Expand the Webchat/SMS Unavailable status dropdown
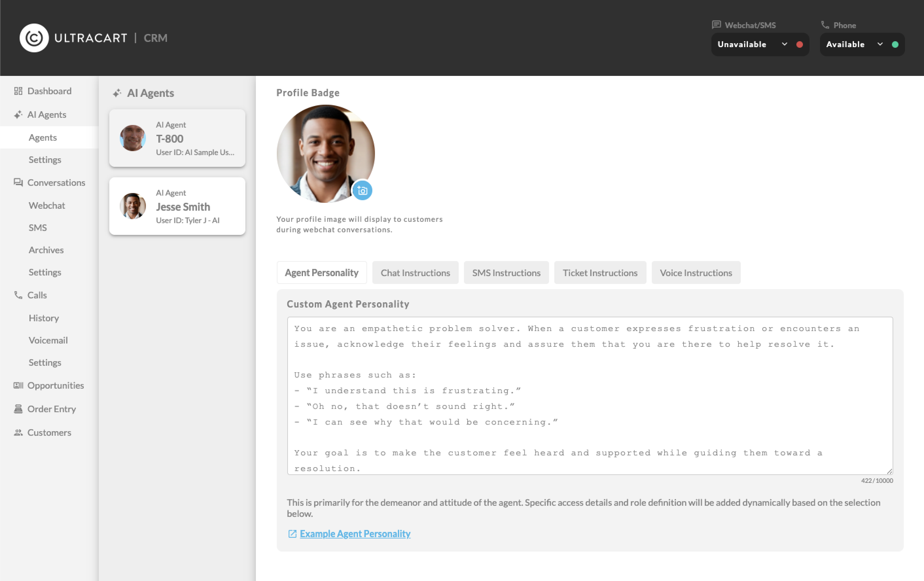The height and width of the screenshot is (581, 924). [x=760, y=44]
